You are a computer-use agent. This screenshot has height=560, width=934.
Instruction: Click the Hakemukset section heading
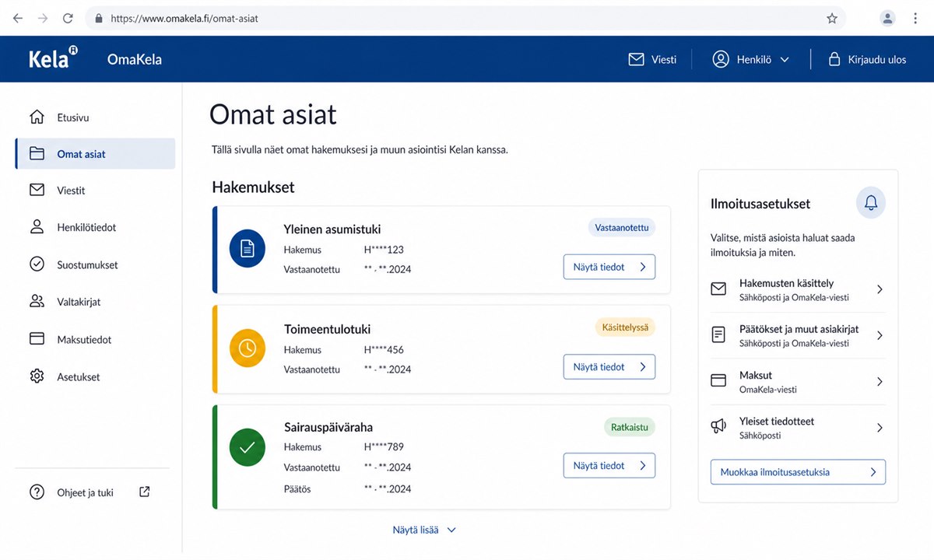[x=253, y=187]
